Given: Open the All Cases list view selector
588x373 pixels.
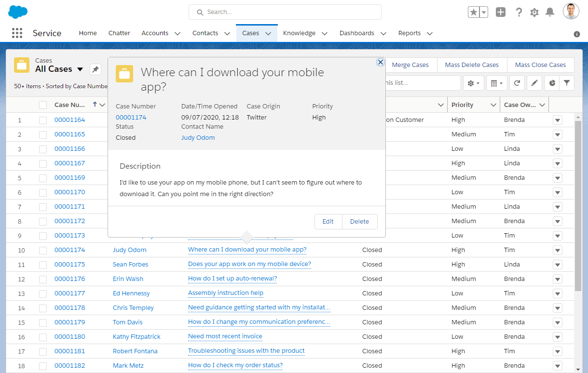Looking at the screenshot, I should 80,68.
